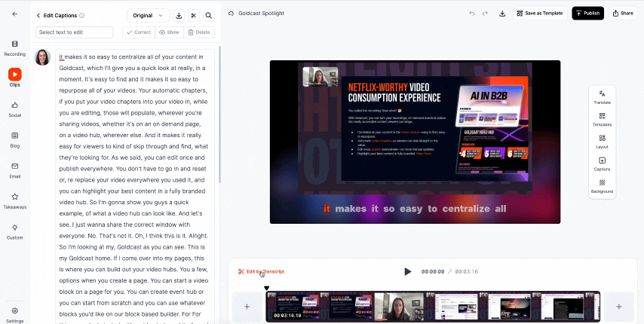Click the Publish button
This screenshot has width=644, height=324.
coord(587,14)
